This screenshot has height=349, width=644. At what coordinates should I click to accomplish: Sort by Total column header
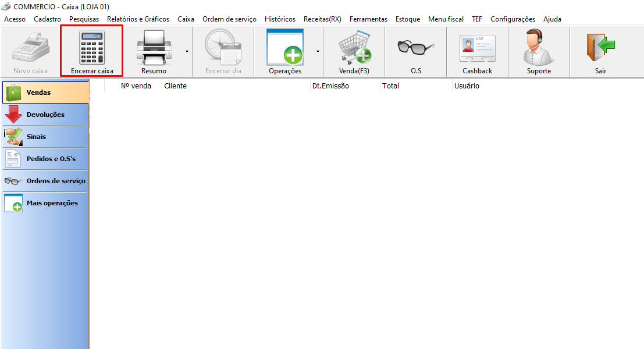click(416, 86)
